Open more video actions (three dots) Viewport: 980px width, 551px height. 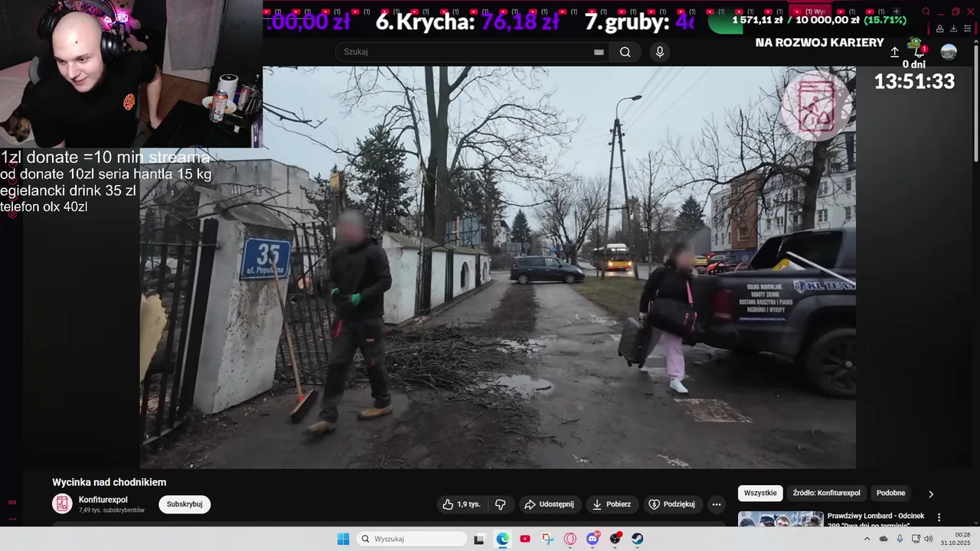click(716, 504)
